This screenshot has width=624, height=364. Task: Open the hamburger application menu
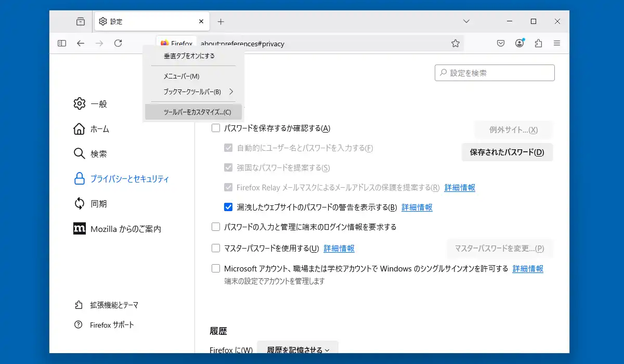[557, 43]
